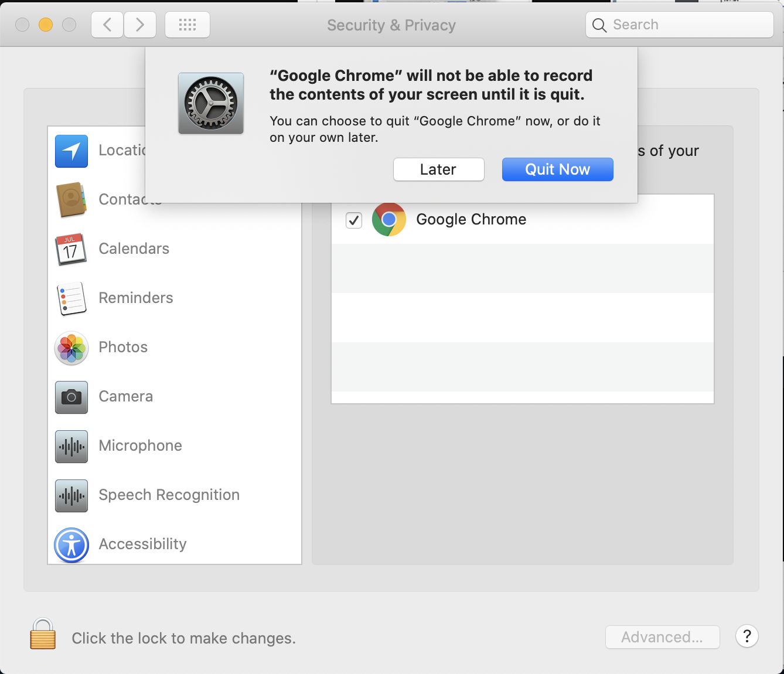Open help with the question mark button
This screenshot has height=674, width=784.
[x=747, y=636]
